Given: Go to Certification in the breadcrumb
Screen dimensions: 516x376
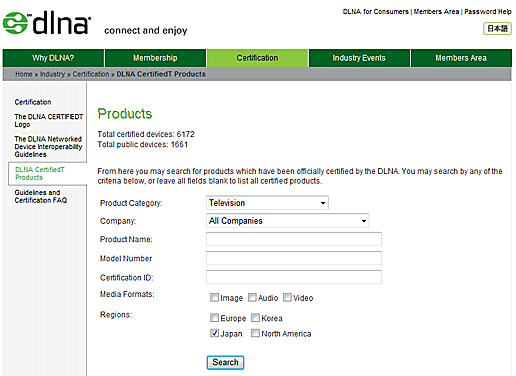Looking at the screenshot, I should pyautogui.click(x=91, y=74).
